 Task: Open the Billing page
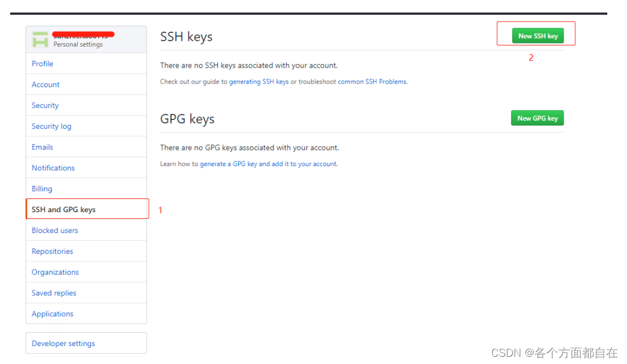tap(42, 189)
